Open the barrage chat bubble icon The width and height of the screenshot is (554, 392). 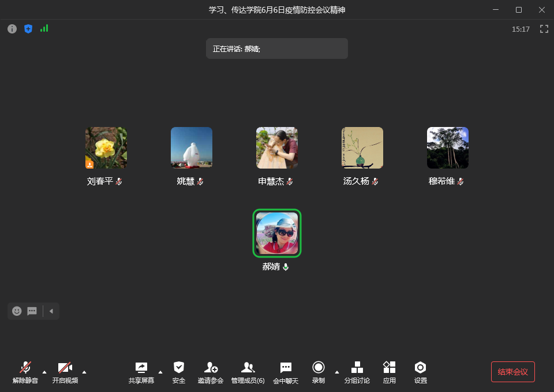click(32, 311)
